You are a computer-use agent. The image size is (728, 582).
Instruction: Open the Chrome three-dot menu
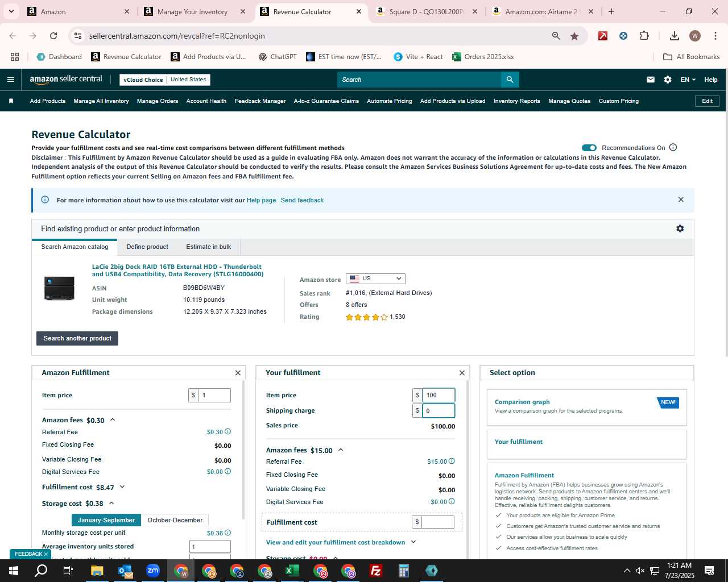coord(715,36)
